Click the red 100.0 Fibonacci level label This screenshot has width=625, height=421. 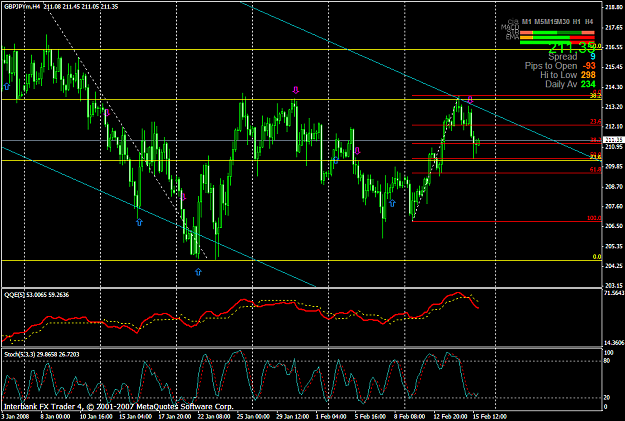pyautogui.click(x=594, y=218)
